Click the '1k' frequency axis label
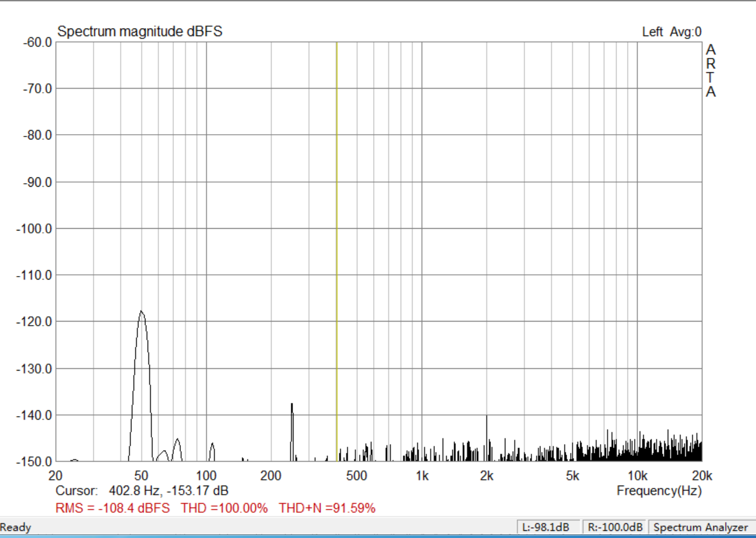The width and height of the screenshot is (756, 538). click(421, 476)
